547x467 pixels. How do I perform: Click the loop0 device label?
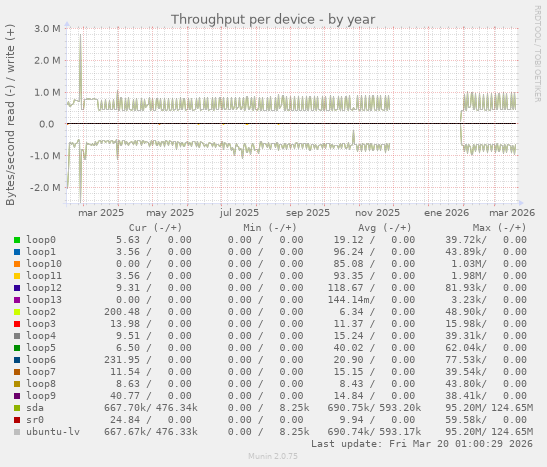(x=41, y=240)
